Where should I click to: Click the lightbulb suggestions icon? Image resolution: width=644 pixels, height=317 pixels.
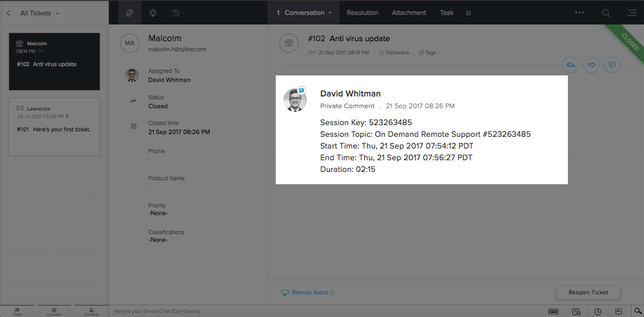tap(153, 12)
